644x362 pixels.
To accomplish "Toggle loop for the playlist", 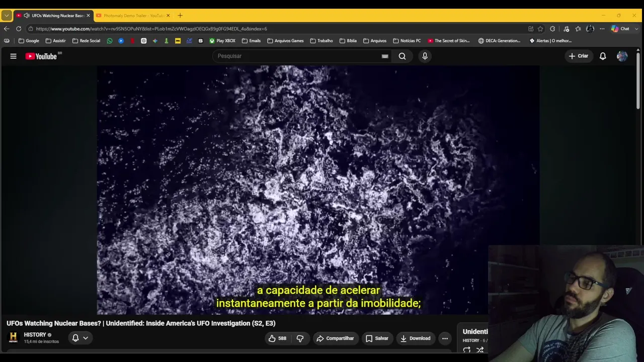I will [467, 350].
